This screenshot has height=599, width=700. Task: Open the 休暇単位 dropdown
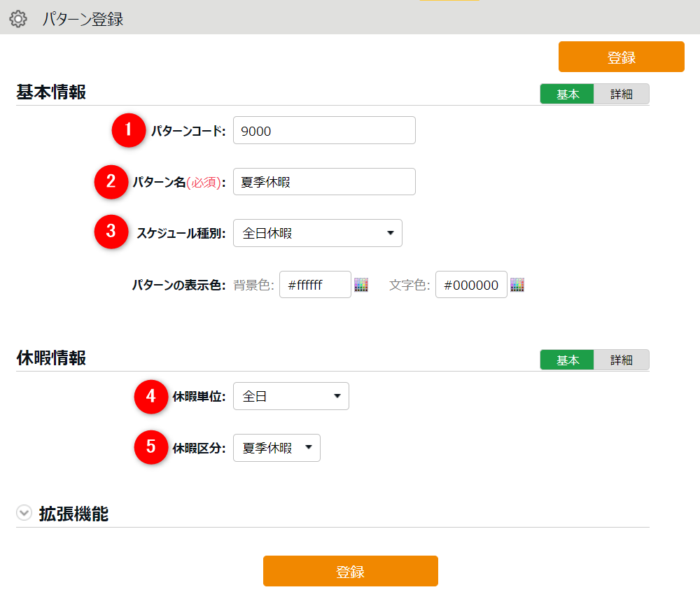(x=291, y=396)
